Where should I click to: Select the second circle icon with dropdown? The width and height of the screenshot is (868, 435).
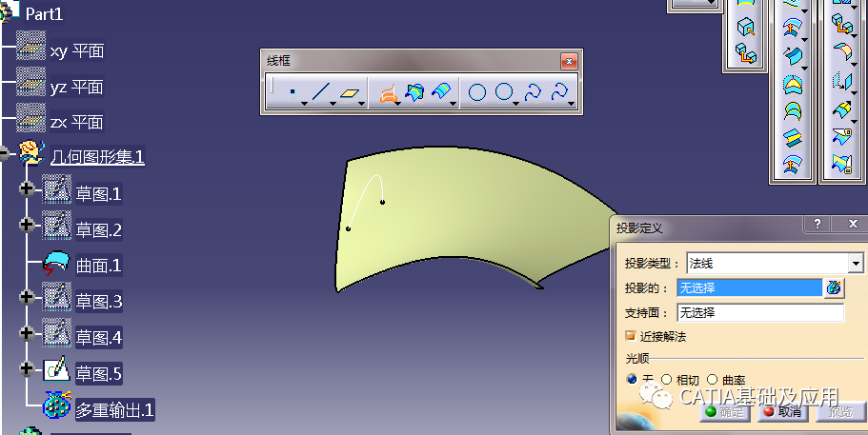pos(504,91)
